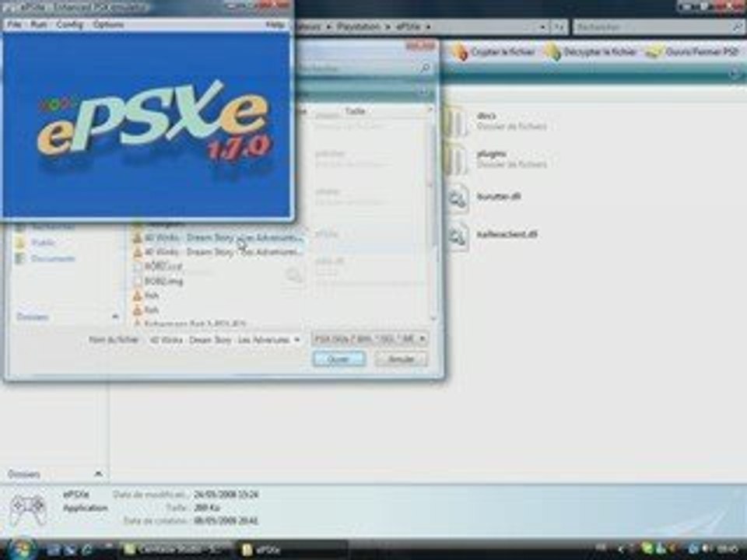Click the file dialog search magnifier icon

[x=425, y=68]
